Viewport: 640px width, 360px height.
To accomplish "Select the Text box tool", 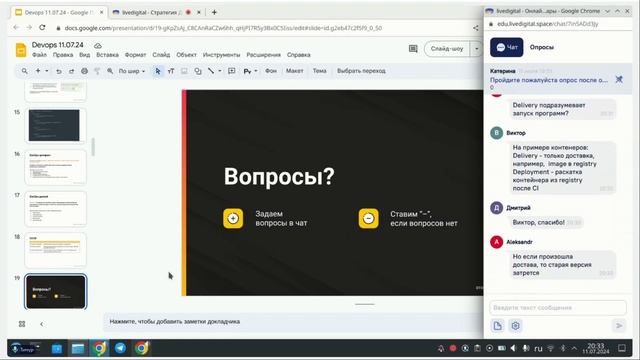I will (171, 71).
